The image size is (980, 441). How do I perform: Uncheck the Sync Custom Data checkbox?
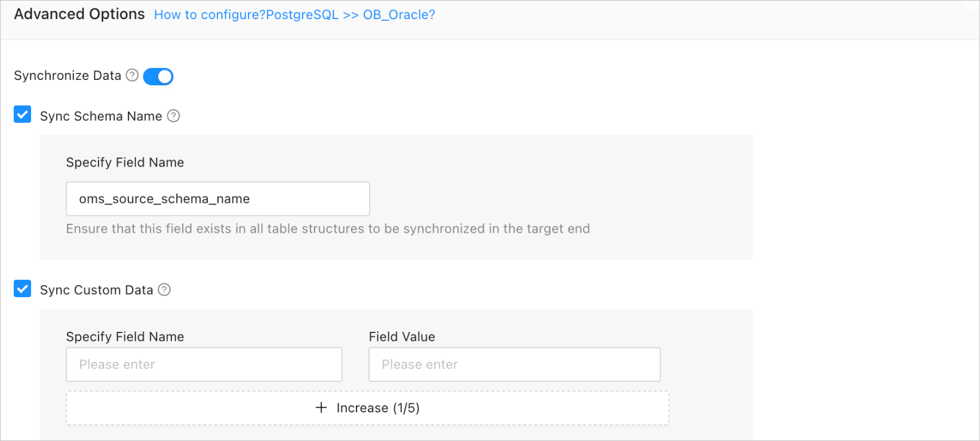23,289
